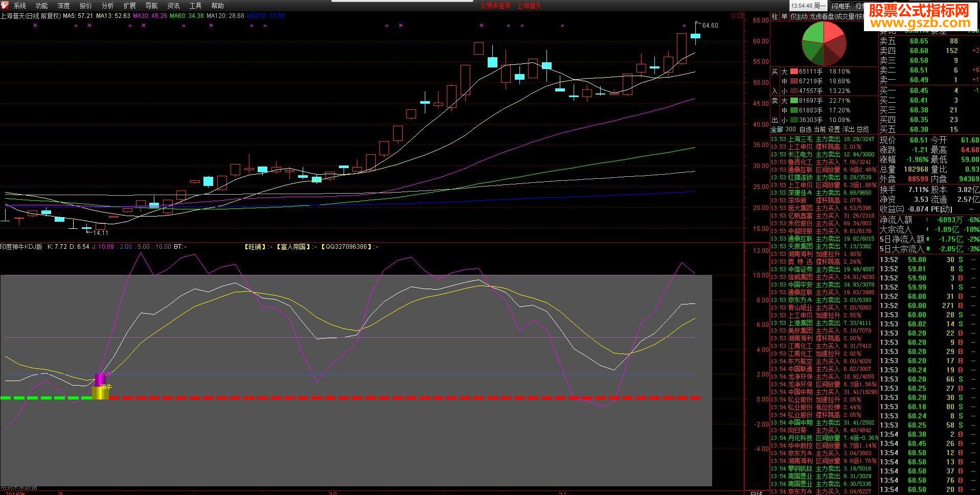This screenshot has width=980, height=495.
Task: Open the 深度 menu
Action: coord(63,6)
